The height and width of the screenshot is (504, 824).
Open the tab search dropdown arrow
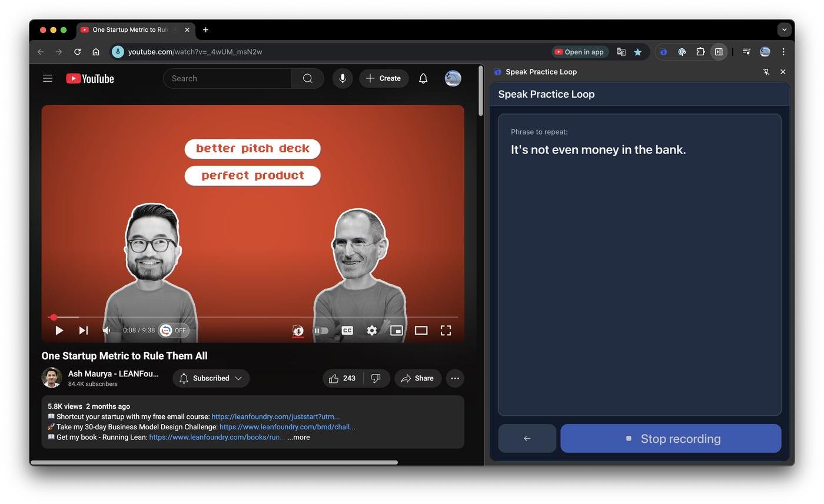coord(784,29)
